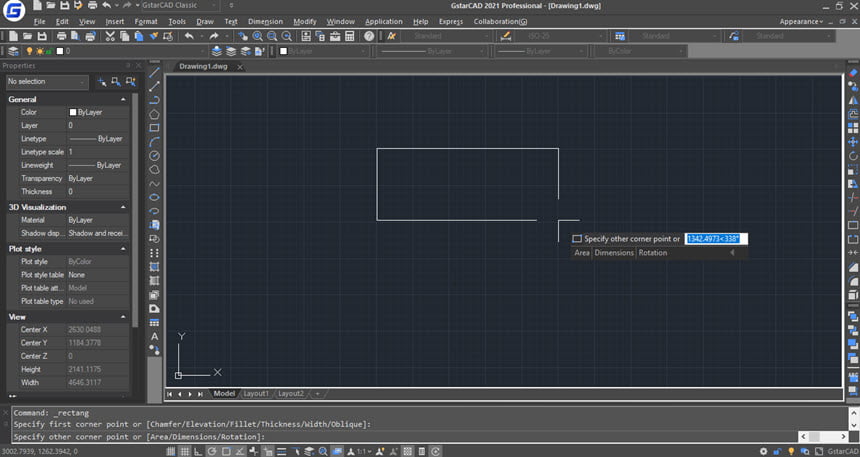860x457 pixels.
Task: Select the Table tool in Draw toolbar
Action: 154,323
